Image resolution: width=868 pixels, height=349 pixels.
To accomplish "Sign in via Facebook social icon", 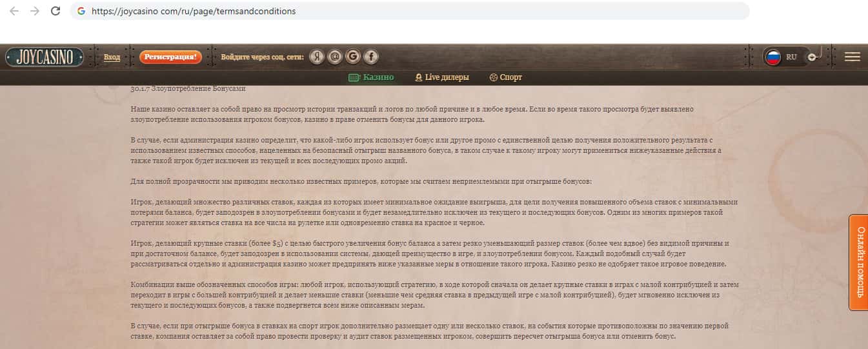I will point(371,57).
